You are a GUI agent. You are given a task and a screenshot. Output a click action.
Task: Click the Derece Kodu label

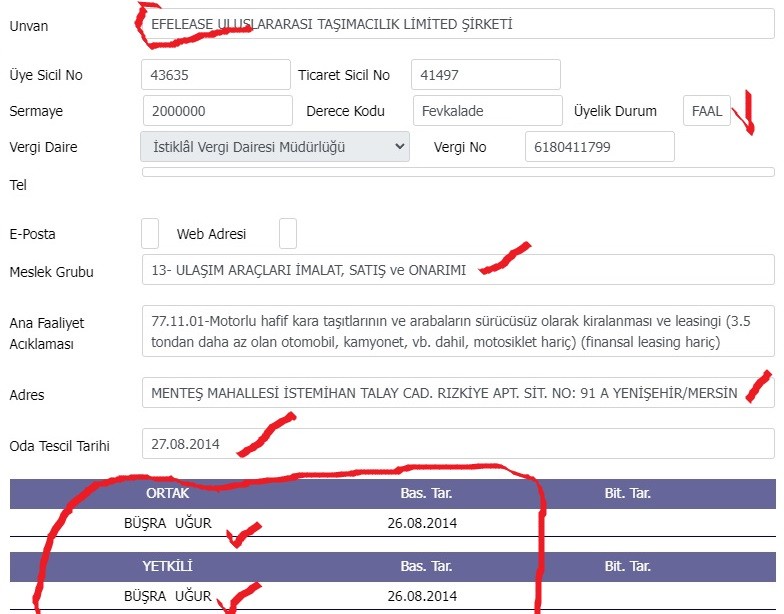346,111
